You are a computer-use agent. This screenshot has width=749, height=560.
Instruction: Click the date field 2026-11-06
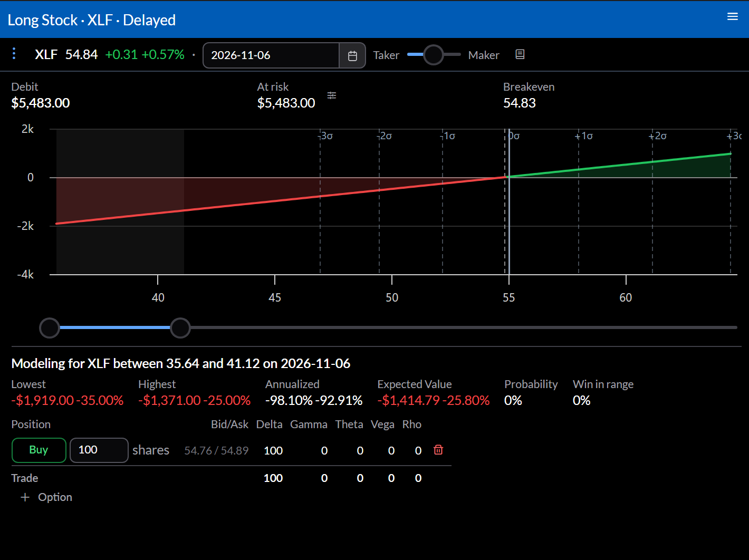[271, 55]
